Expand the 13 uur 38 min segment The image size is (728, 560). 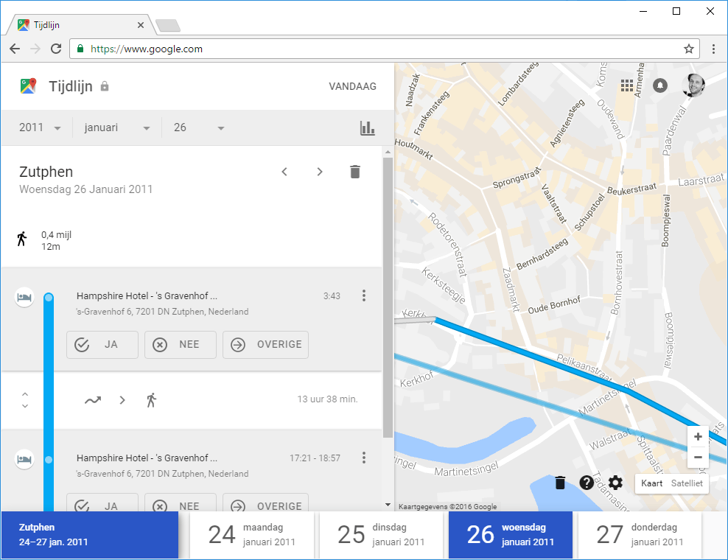coord(25,400)
